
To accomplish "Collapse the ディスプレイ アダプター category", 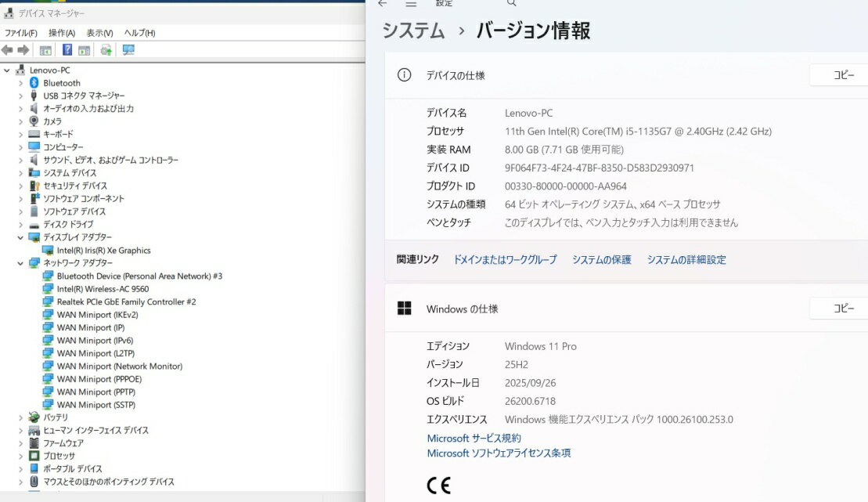I will 21,237.
